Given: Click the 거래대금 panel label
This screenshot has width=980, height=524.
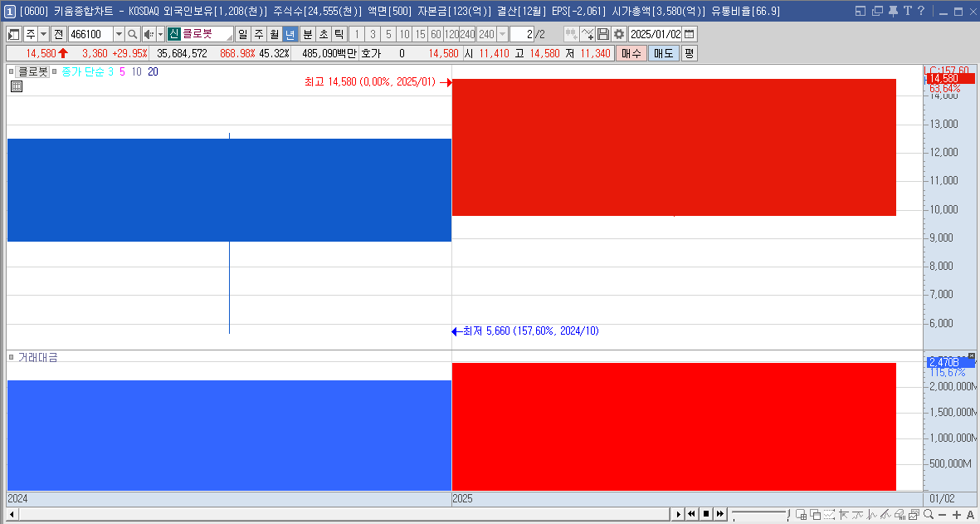Looking at the screenshot, I should (37, 357).
